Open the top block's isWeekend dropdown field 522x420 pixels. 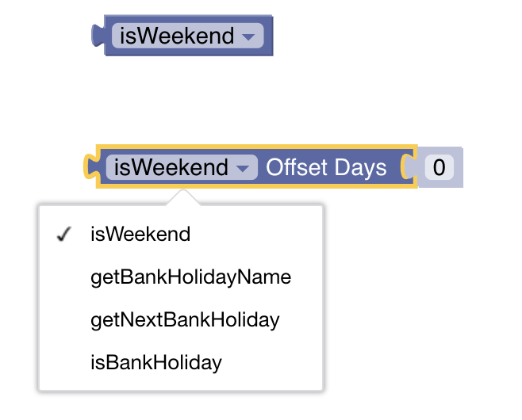[188, 36]
